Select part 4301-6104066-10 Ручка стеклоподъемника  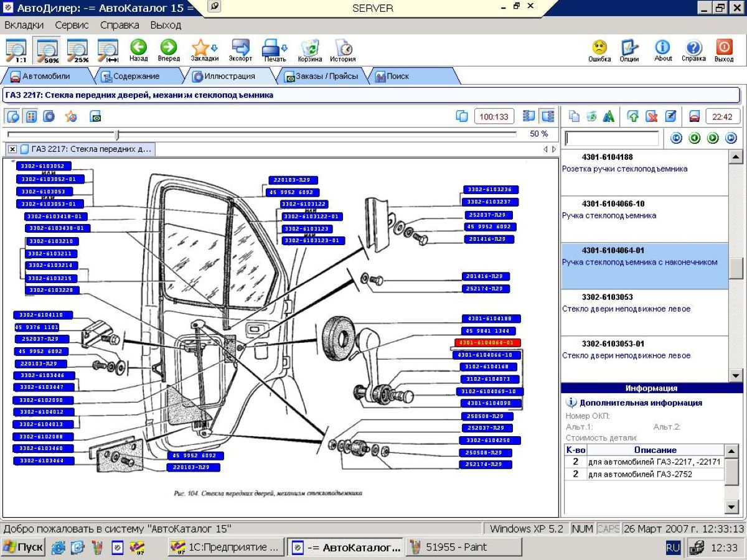coord(644,219)
